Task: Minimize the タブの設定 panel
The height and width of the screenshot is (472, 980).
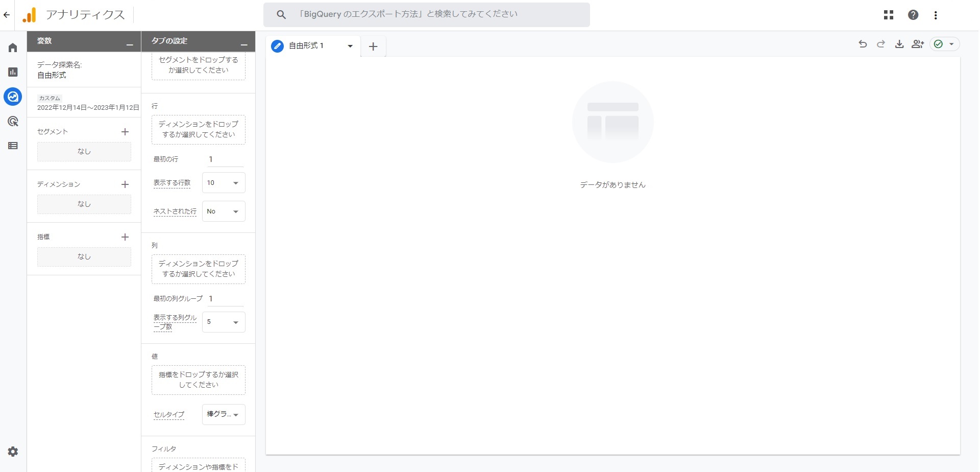Action: click(244, 45)
